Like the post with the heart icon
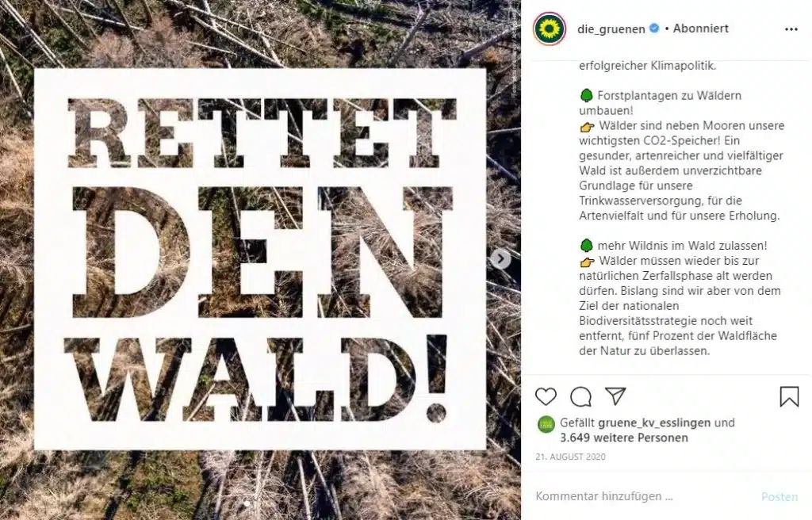This screenshot has width=812, height=520. (x=546, y=396)
